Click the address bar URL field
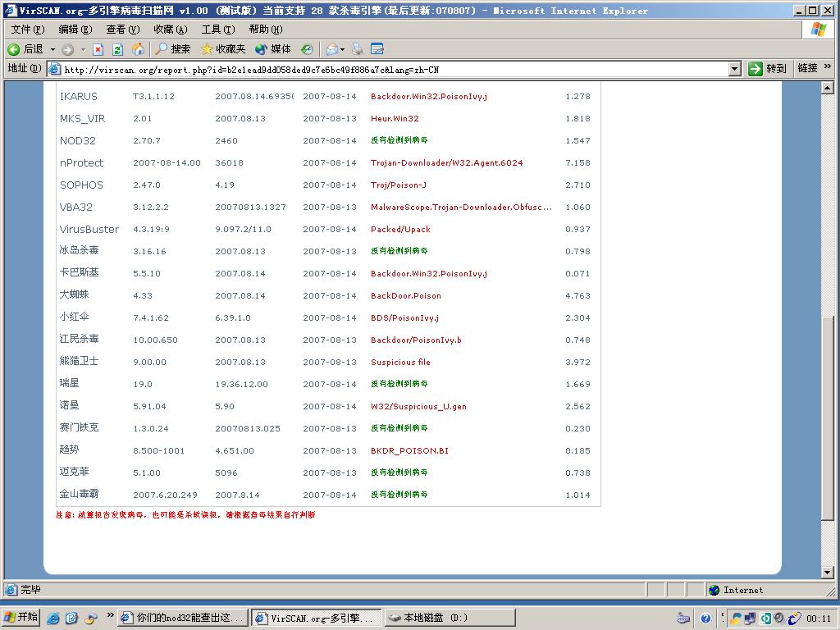Viewport: 840px width, 630px height. coord(395,69)
